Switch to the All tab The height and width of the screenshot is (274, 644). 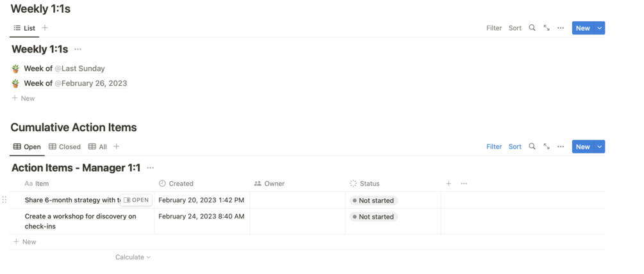click(x=98, y=147)
